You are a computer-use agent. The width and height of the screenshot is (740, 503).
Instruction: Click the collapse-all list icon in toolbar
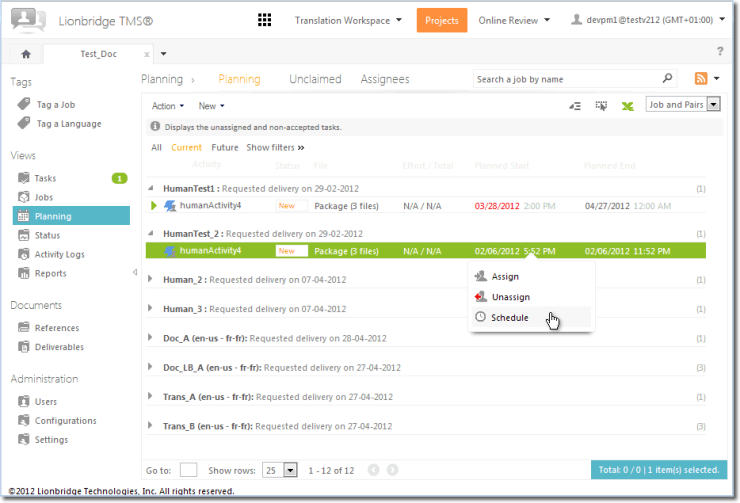(x=575, y=105)
